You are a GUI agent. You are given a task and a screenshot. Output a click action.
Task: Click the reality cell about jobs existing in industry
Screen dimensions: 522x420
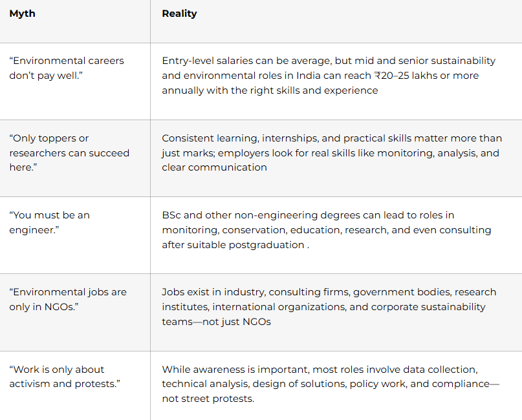(329, 306)
